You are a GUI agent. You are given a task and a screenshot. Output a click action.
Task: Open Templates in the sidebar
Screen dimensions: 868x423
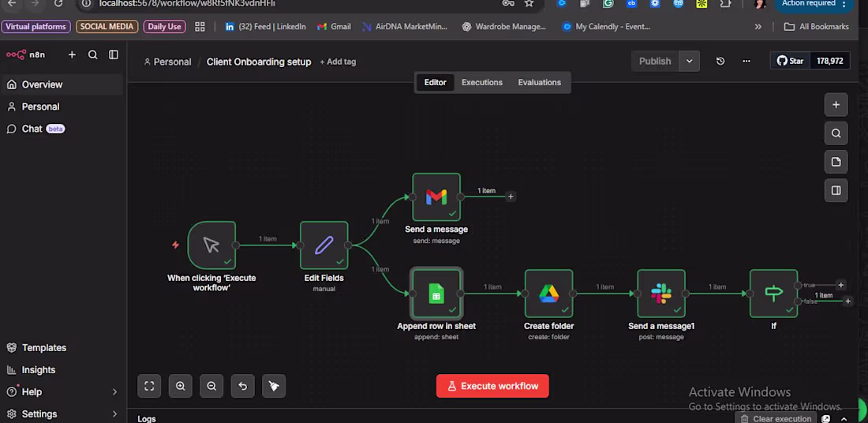tap(62, 348)
